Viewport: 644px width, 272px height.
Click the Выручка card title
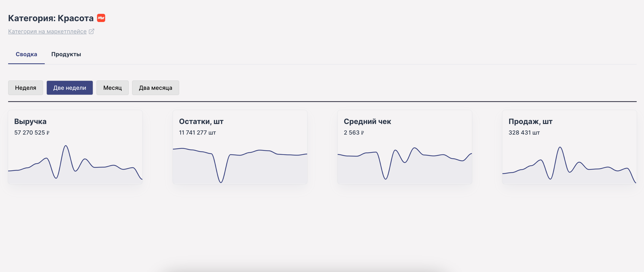[30, 121]
